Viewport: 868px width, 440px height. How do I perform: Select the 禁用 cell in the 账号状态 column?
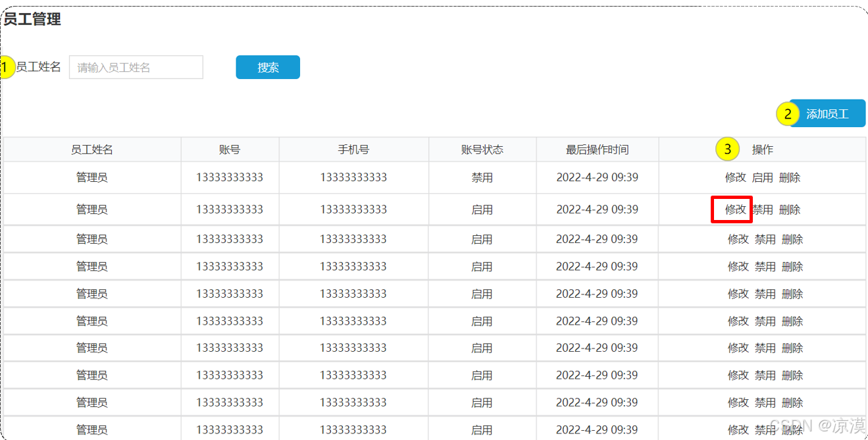[x=482, y=178]
